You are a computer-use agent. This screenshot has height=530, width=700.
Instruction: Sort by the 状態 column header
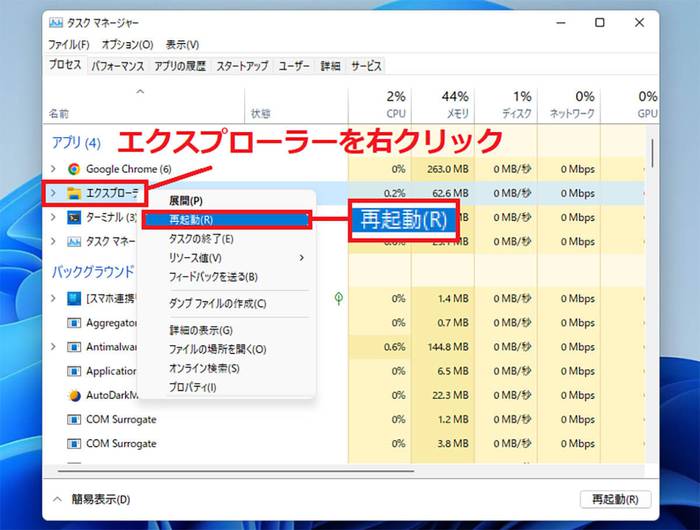click(x=296, y=105)
